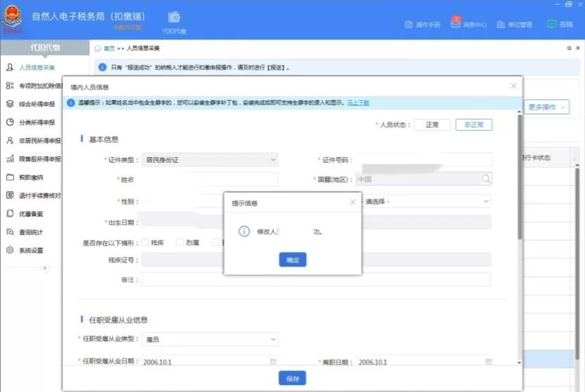Click the 在线 status shield icon
585x392 pixels.
[552, 24]
